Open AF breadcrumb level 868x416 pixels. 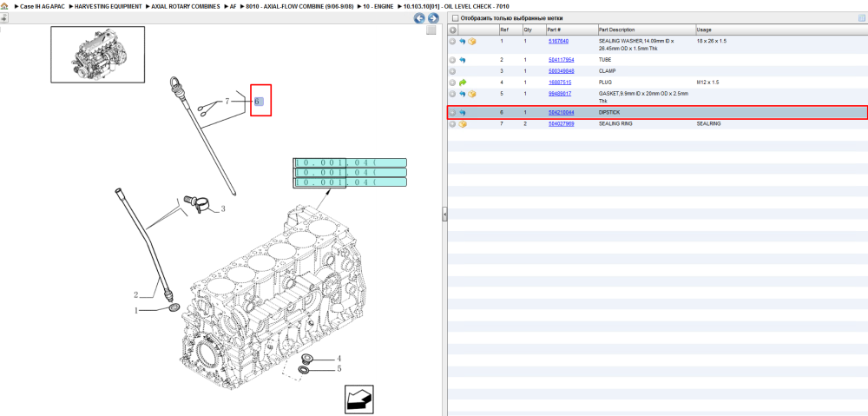pyautogui.click(x=233, y=7)
